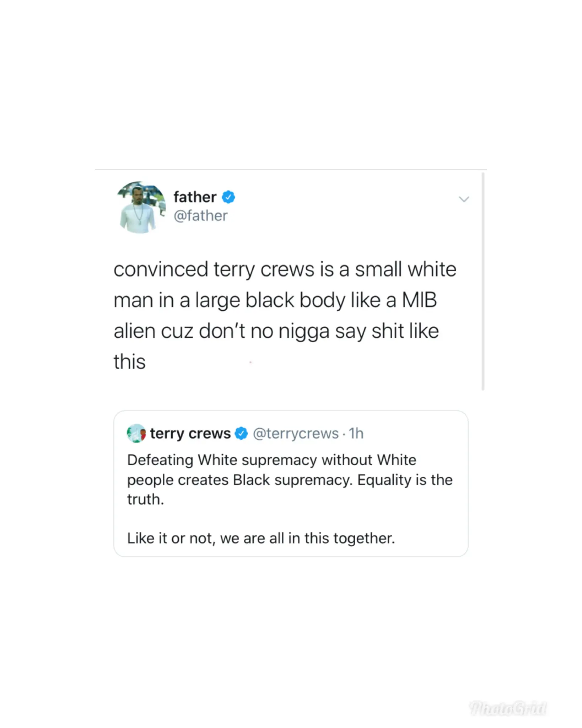Click 'people creates Black supremacy' line

pos(290,480)
